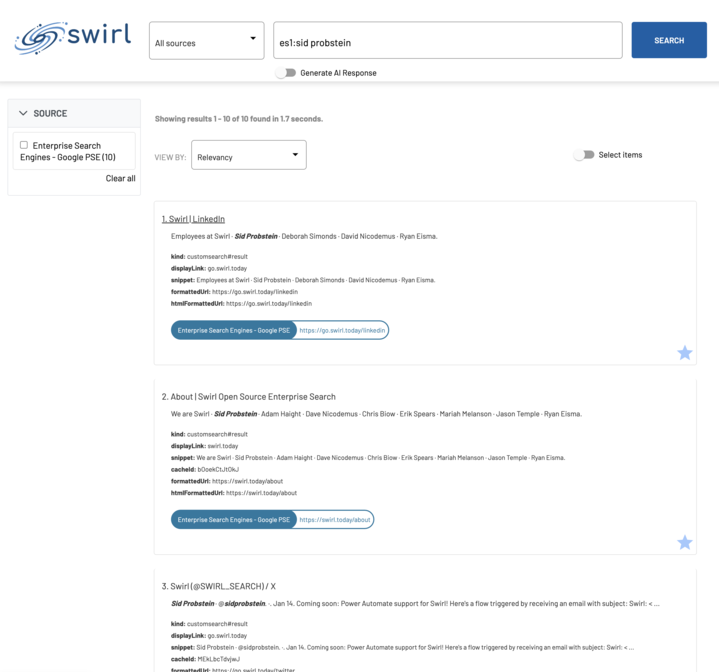Viewport: 719px width, 672px height.
Task: Star the About | Swirl result
Action: coord(685,543)
